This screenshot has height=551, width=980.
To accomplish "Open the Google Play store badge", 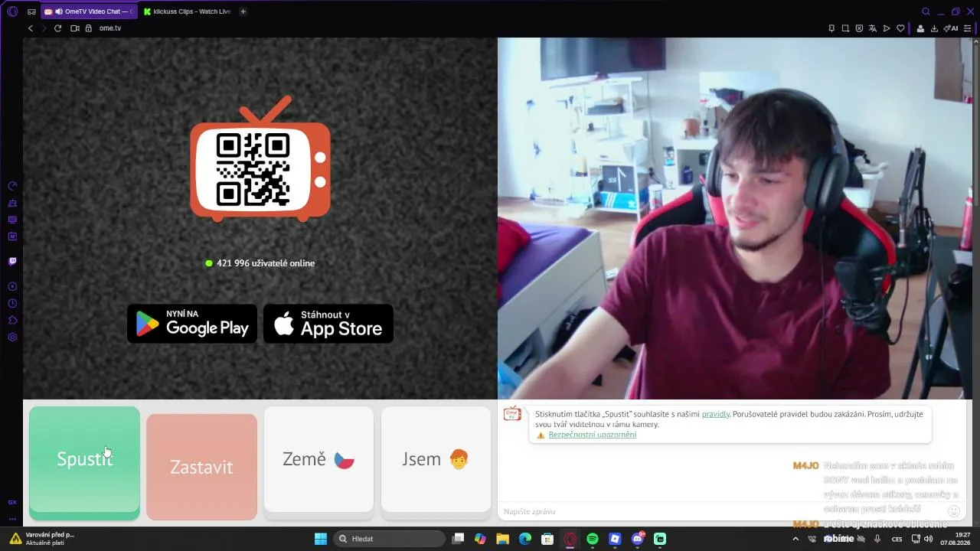I will coord(192,324).
